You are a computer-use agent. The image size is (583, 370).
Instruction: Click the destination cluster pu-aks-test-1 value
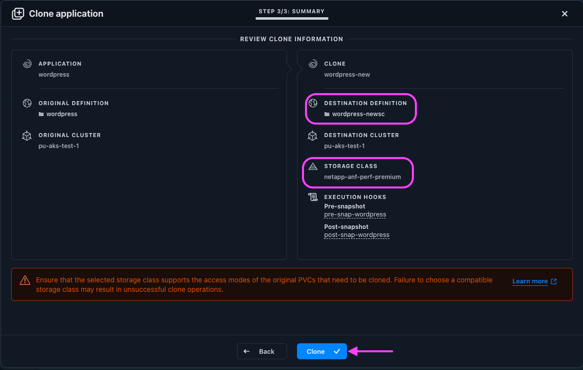[x=344, y=146]
